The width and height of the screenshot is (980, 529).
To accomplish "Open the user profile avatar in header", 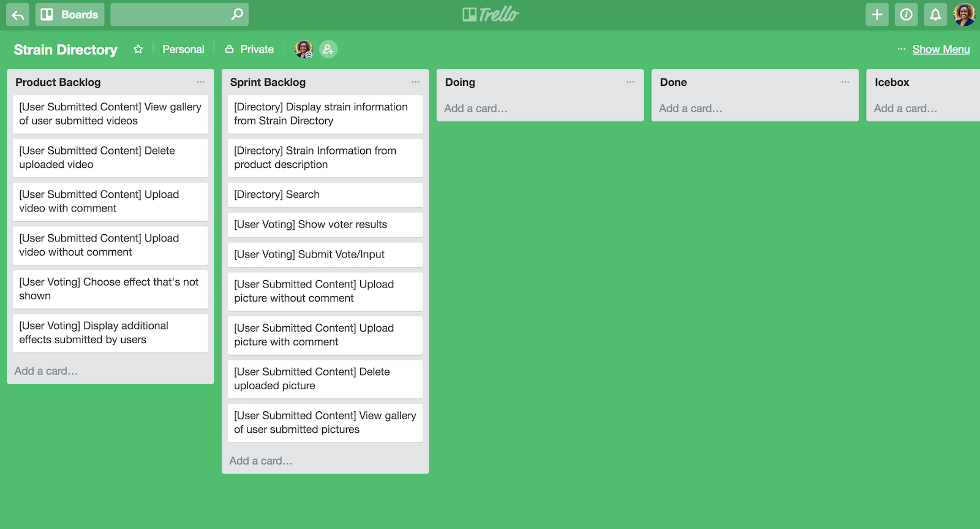I will click(964, 15).
